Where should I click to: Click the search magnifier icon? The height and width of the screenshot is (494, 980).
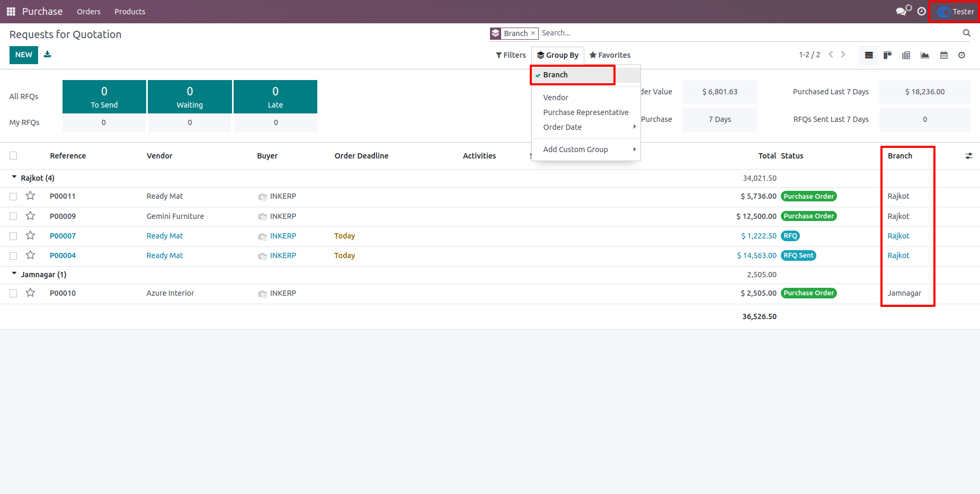[x=966, y=33]
